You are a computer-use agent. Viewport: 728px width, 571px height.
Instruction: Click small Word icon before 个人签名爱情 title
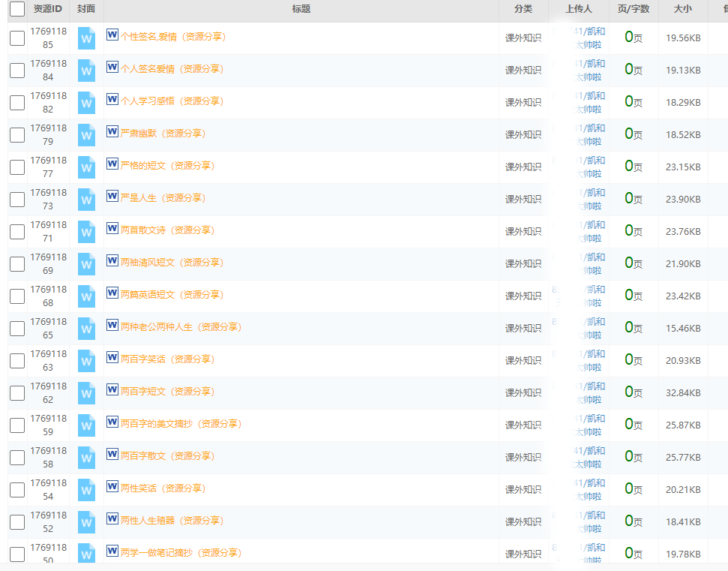(112, 67)
